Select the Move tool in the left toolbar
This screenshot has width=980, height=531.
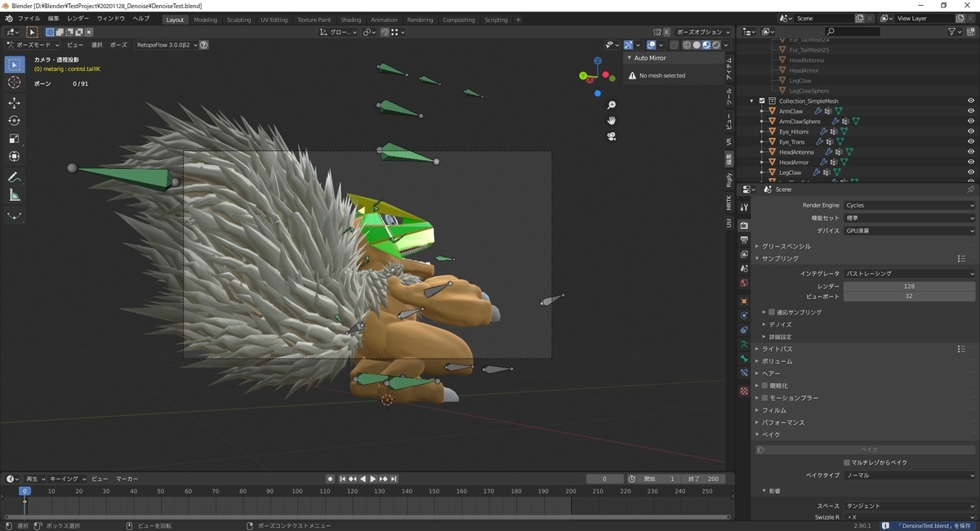click(x=15, y=102)
